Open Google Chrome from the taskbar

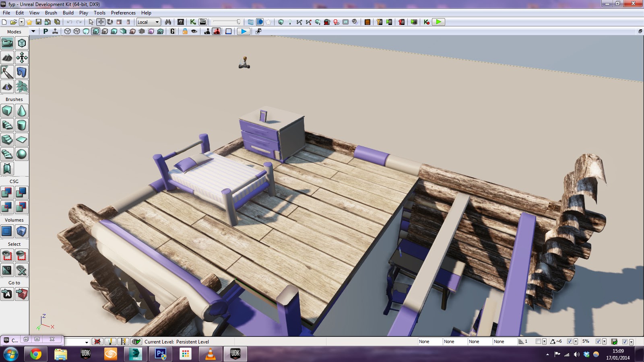(36, 354)
